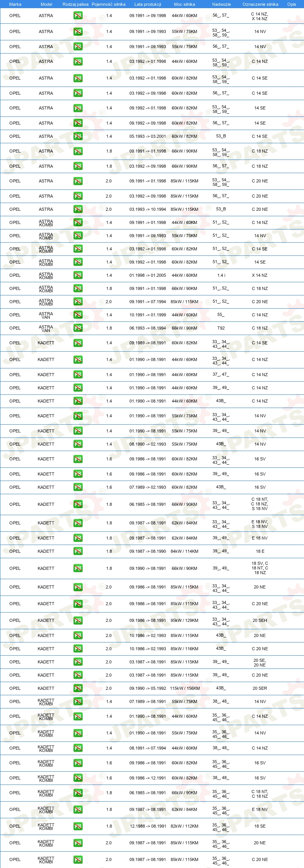Select the date range '06.1993 -> 08.1994'

tap(148, 328)
